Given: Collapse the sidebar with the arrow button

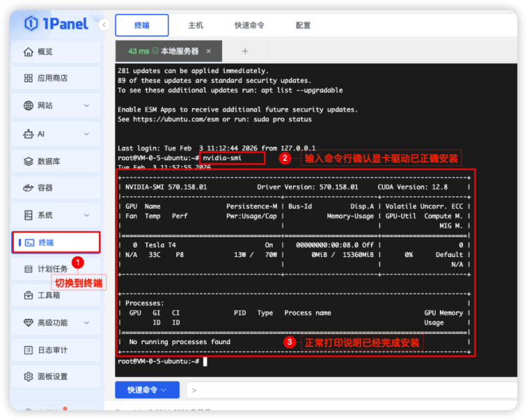Looking at the screenshot, I should pos(104,25).
